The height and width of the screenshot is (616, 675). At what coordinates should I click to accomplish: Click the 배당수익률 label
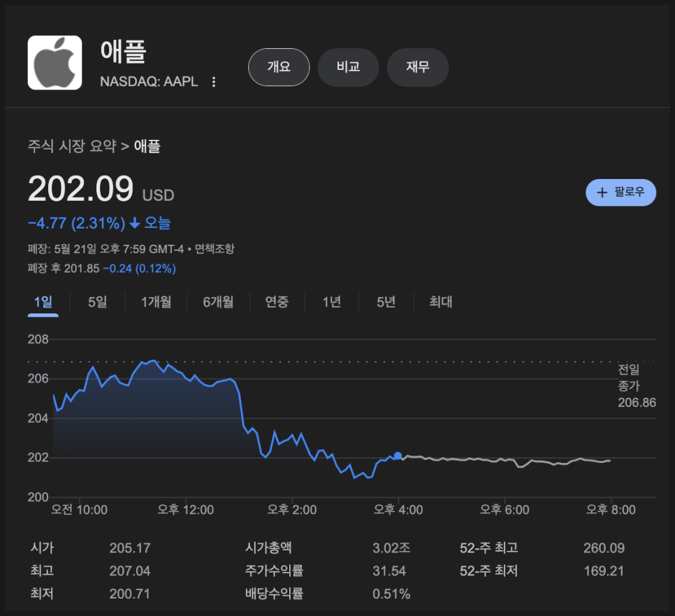tap(274, 594)
